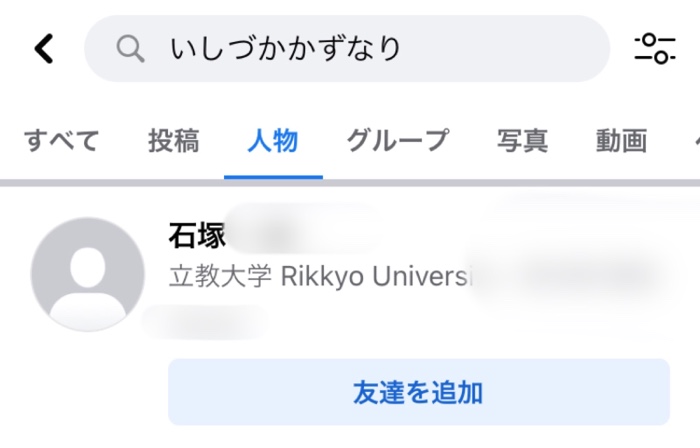Select the すべて tab
Viewport: 700px width, 448px height.
click(62, 141)
